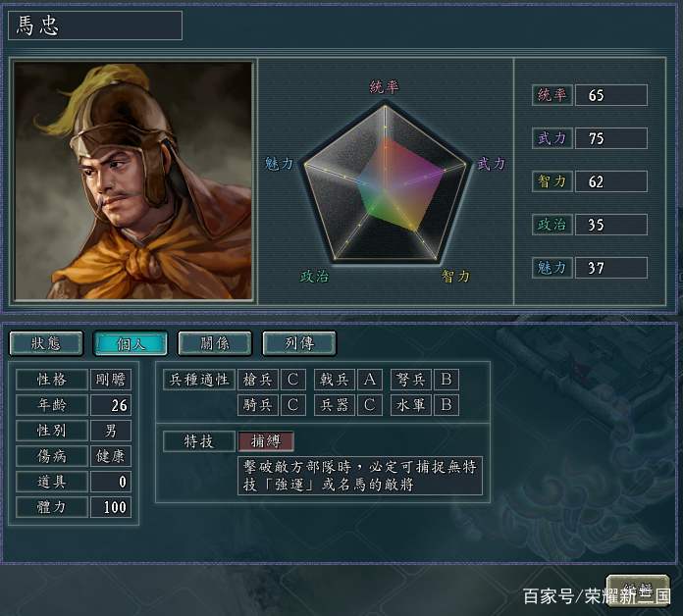683x616 pixels.
Task: Click the pentagon ability radar chart
Action: click(385, 182)
